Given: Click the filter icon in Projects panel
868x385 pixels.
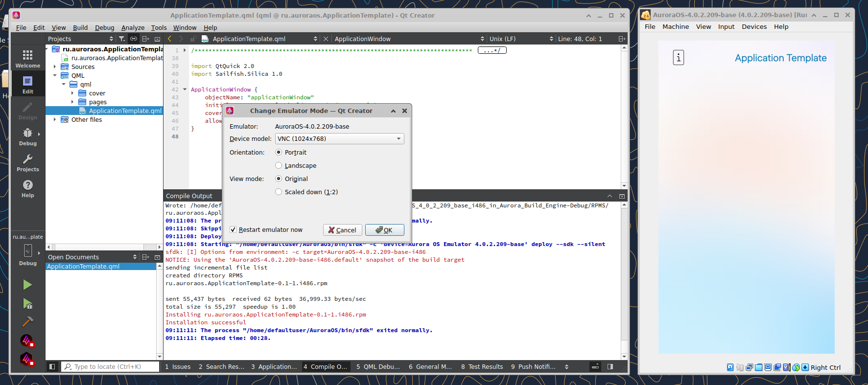Looking at the screenshot, I should tap(121, 39).
